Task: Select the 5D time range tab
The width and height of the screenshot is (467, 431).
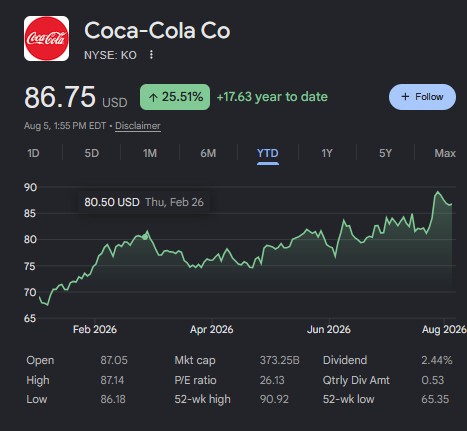Action: (92, 153)
